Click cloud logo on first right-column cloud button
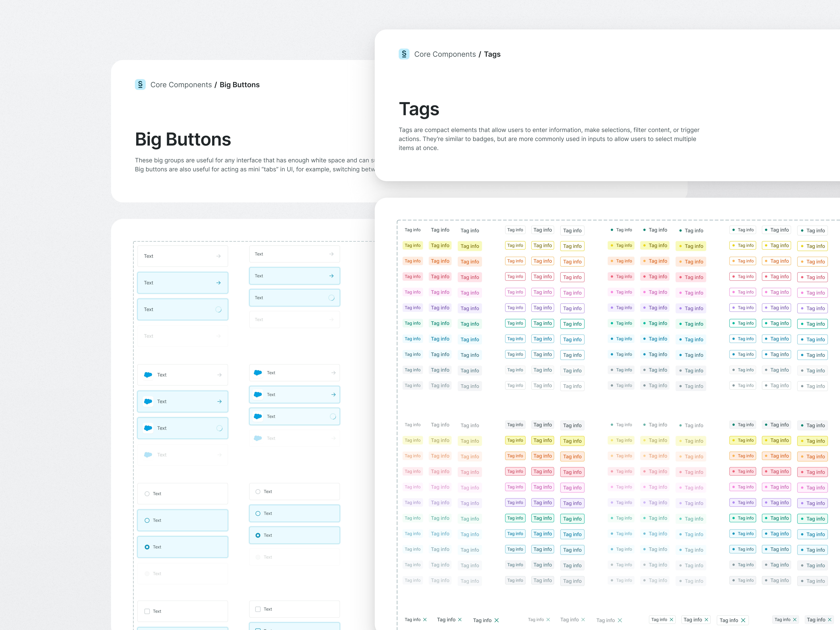The height and width of the screenshot is (630, 840). pos(258,373)
